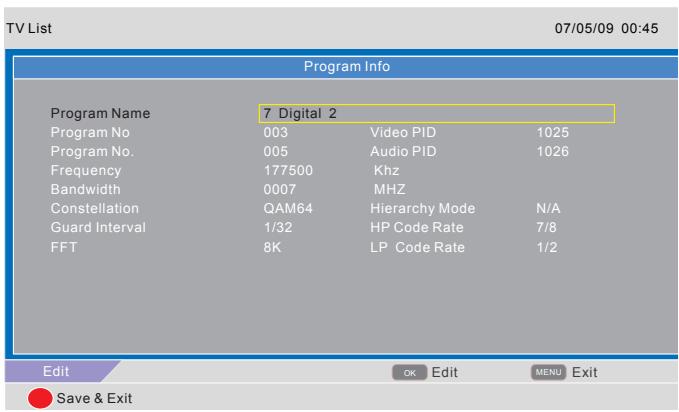Click the Audio PID value 1026
The image size is (679, 412).
click(553, 152)
